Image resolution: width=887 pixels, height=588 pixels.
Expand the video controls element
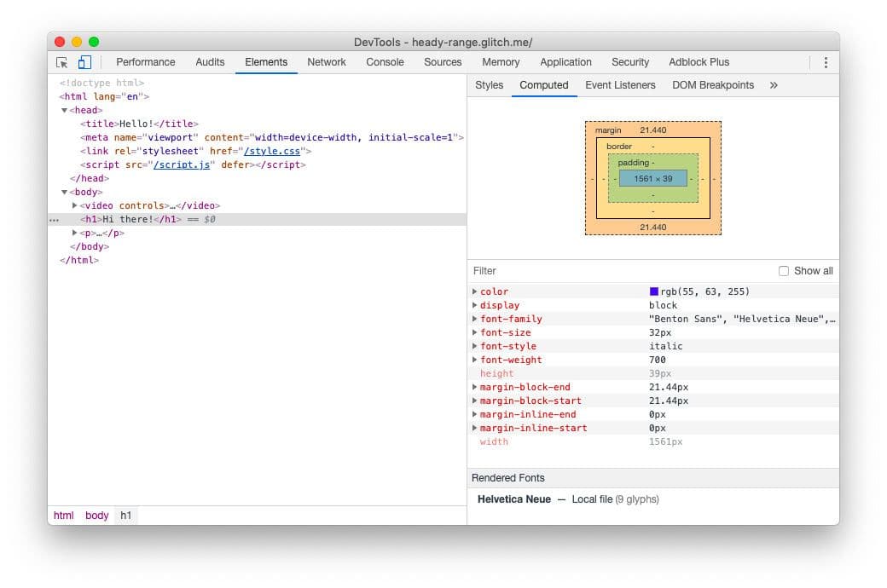point(75,205)
